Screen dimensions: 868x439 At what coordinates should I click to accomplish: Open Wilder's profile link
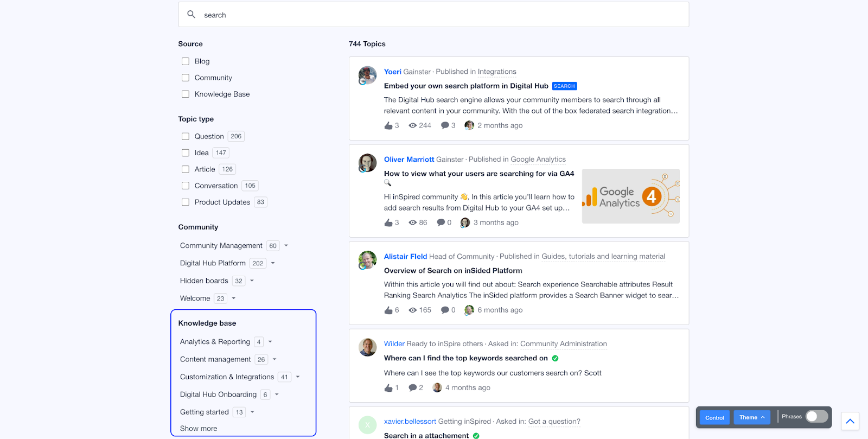click(x=394, y=344)
